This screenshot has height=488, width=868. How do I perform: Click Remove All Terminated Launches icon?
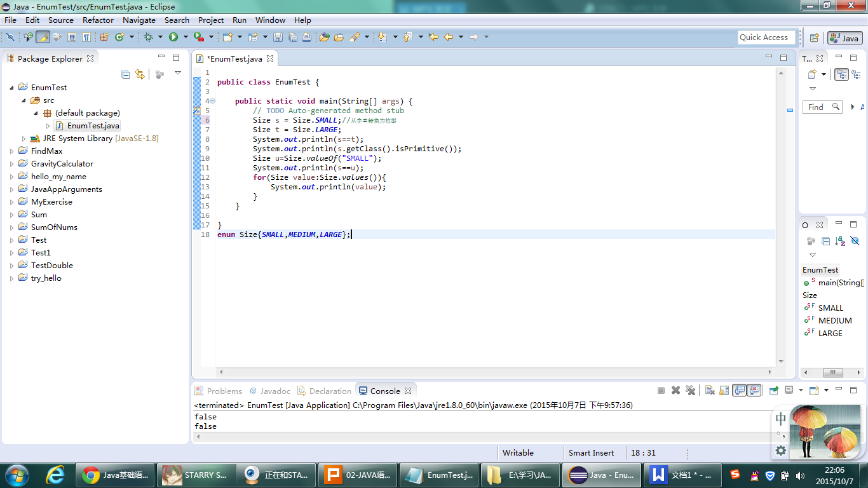[x=690, y=390]
